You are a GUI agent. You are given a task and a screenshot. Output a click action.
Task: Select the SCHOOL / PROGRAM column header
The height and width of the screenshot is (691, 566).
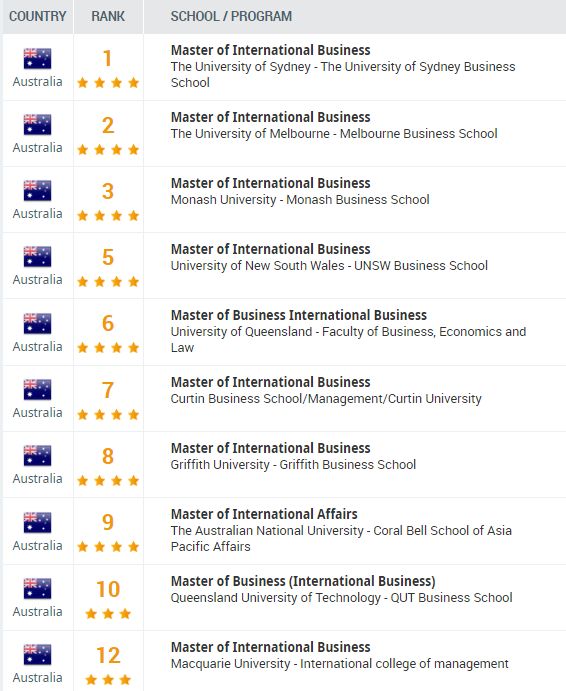[x=231, y=16]
